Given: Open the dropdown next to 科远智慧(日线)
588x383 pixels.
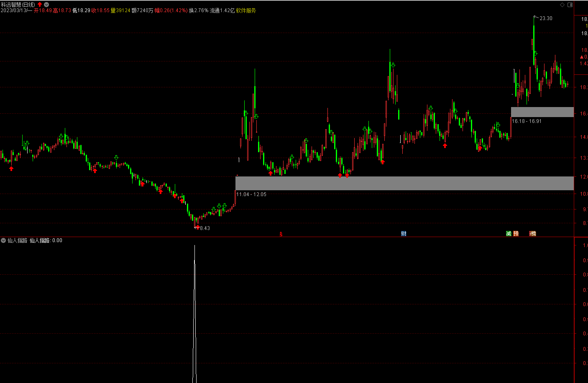Looking at the screenshot, I should [46, 5].
